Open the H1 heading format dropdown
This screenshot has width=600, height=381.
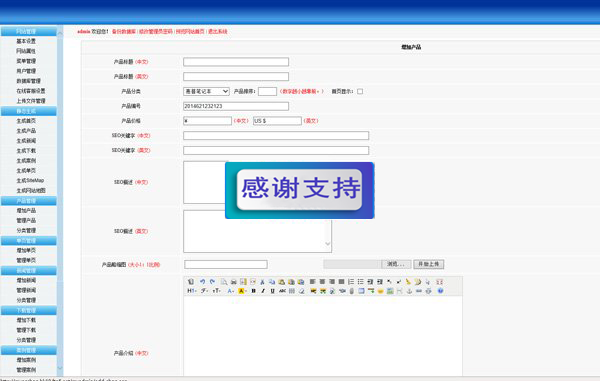point(192,291)
